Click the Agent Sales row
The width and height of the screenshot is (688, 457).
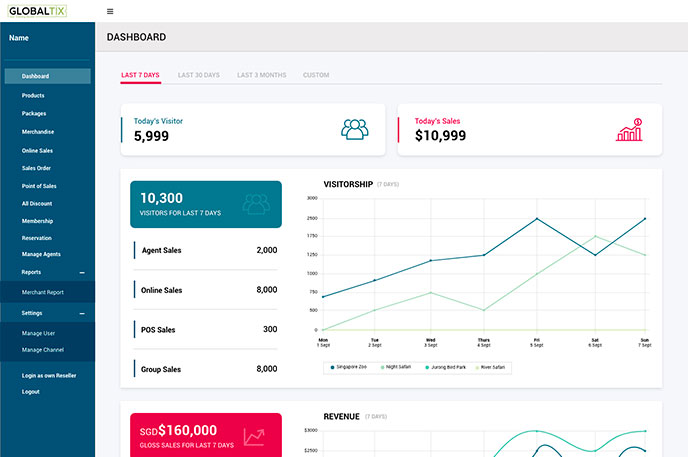206,250
